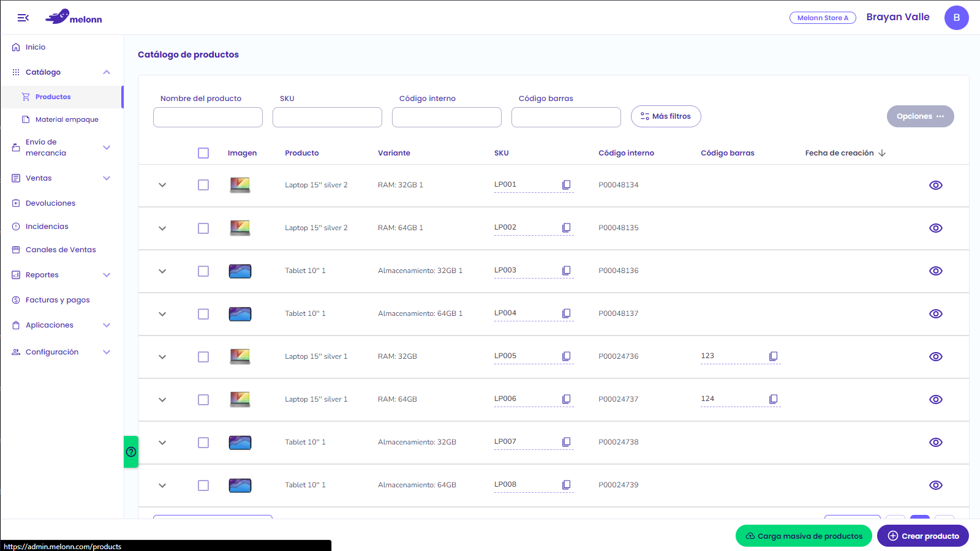Screen dimensions: 980x551
Task: Expand the Reportes menu chevron
Action: click(x=107, y=275)
